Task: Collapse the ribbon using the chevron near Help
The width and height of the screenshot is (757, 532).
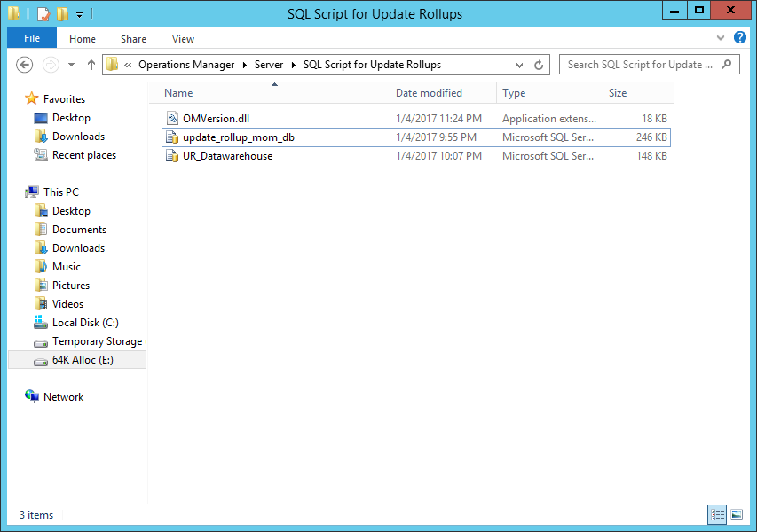Action: (721, 38)
